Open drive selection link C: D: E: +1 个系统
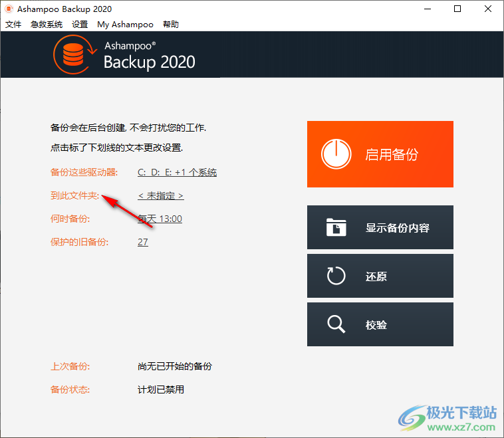 [x=177, y=173]
